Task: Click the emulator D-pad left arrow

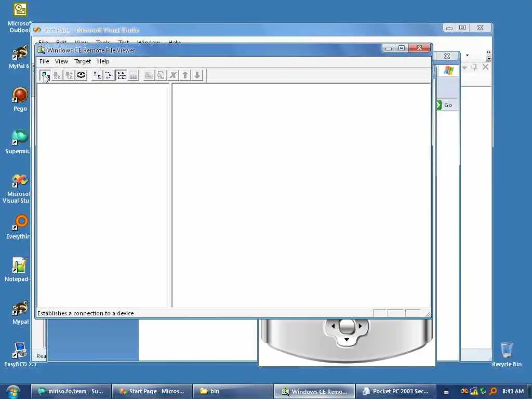Action: [333, 326]
